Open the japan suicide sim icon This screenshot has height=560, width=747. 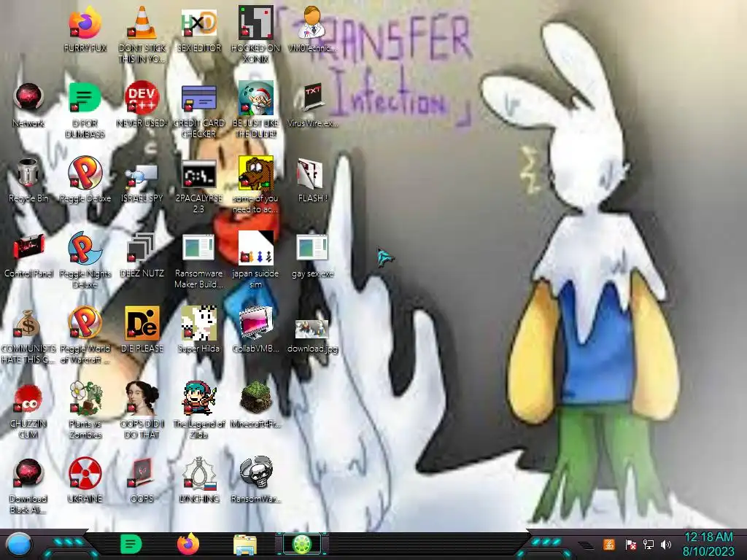[255, 248]
